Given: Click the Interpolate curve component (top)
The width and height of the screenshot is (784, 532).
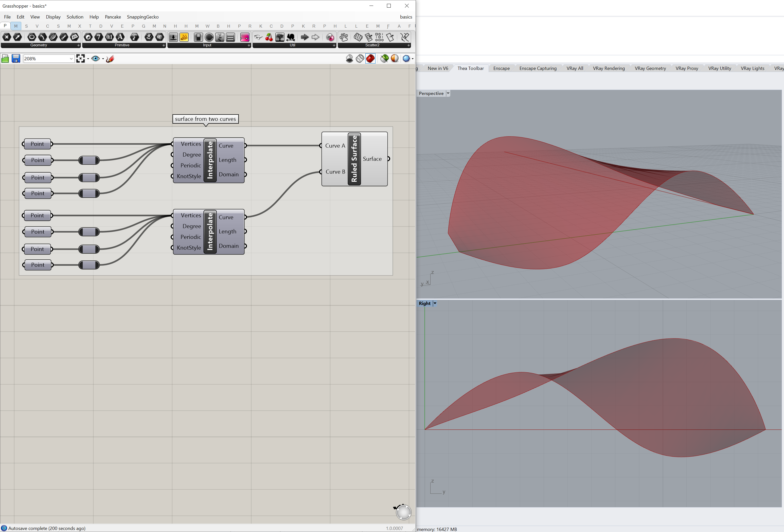Looking at the screenshot, I should click(210, 159).
